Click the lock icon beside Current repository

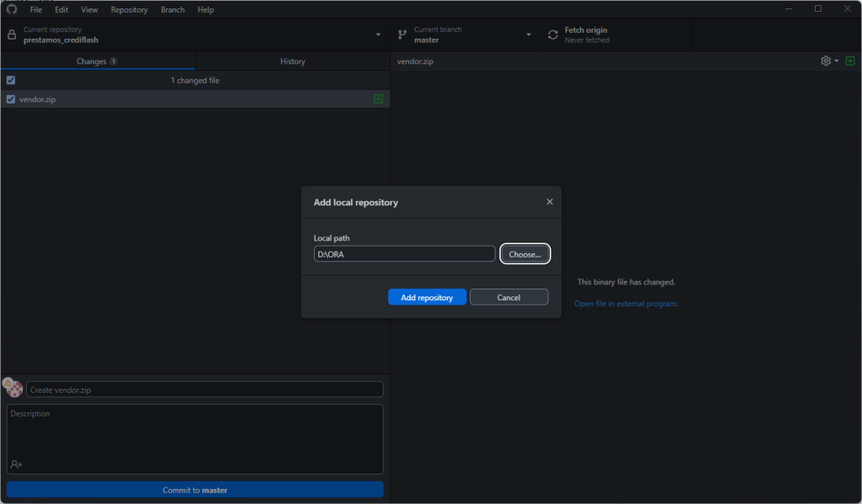[12, 34]
